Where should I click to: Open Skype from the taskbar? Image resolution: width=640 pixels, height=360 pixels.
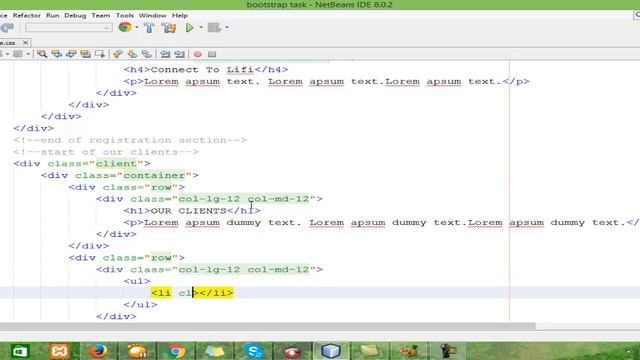254,351
